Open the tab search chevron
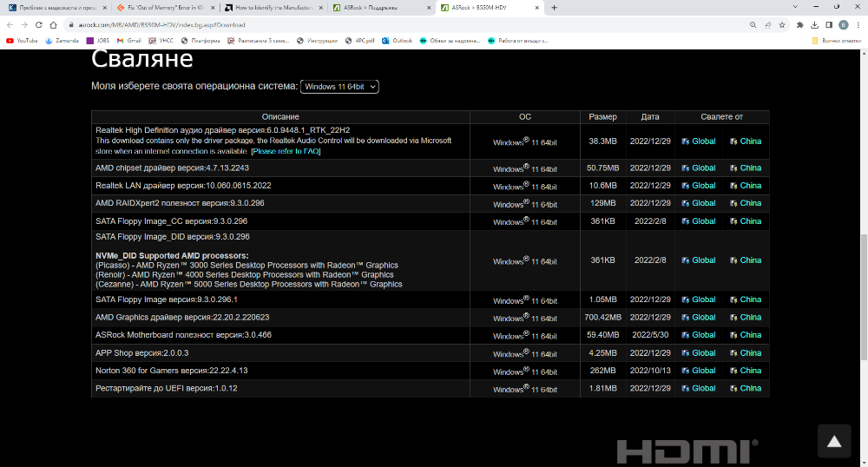Viewport: 868px width, 467px height. (795, 7)
